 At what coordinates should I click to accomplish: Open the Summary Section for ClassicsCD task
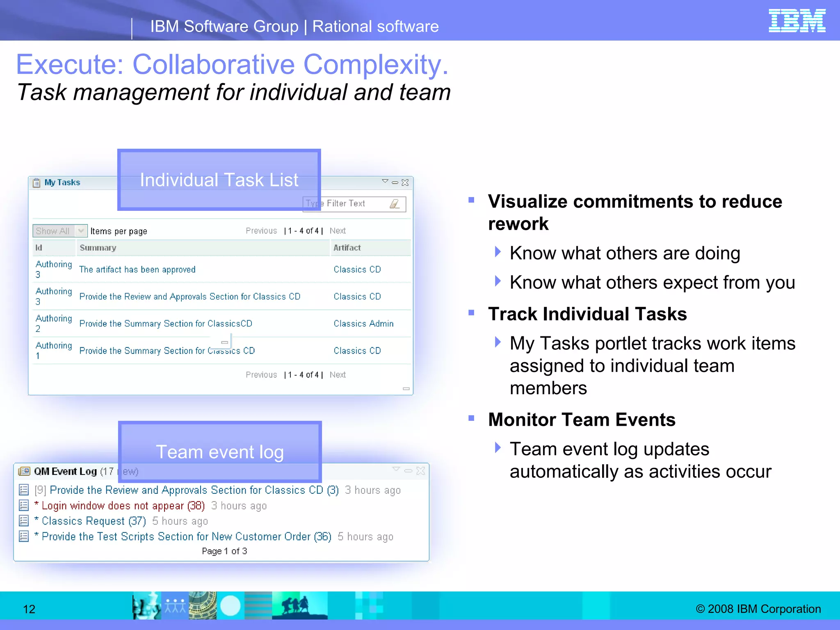[166, 324]
